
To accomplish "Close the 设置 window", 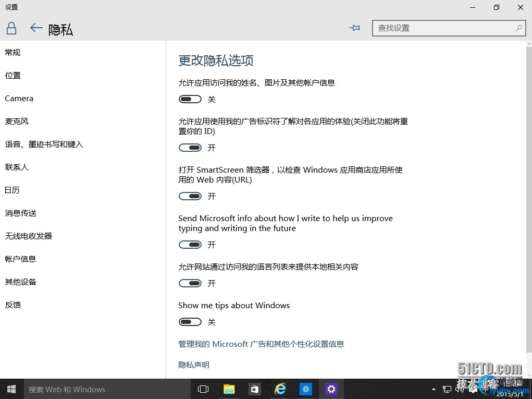I will point(520,7).
